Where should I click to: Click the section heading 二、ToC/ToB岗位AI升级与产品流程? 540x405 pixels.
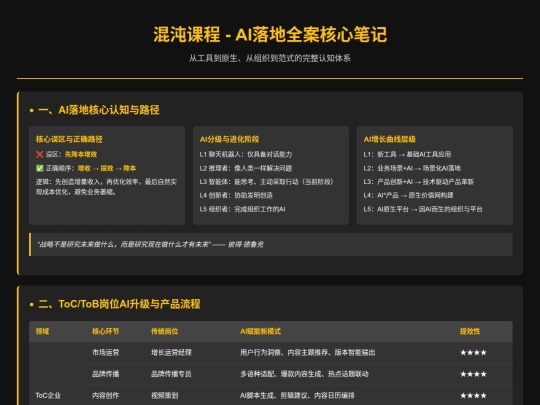click(119, 304)
